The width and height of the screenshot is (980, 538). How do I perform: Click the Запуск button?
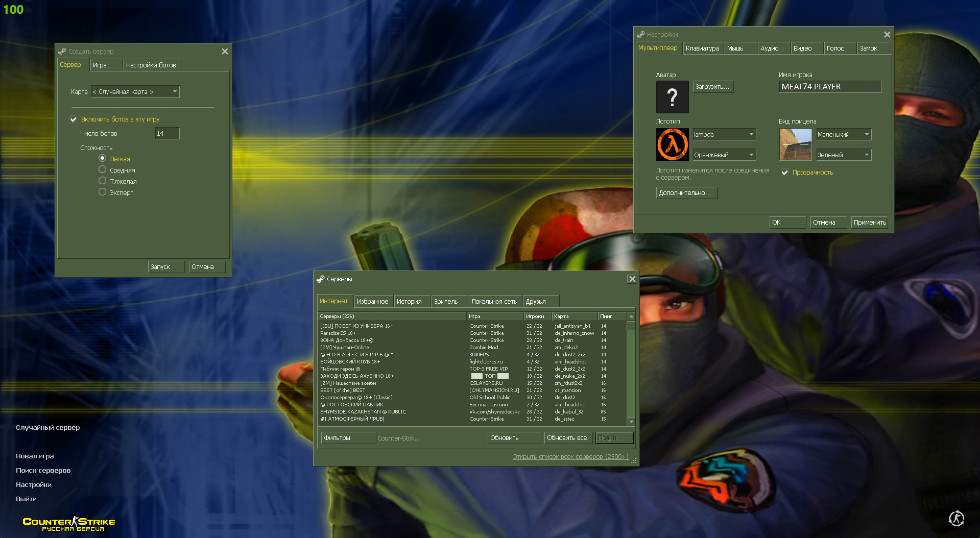[166, 267]
